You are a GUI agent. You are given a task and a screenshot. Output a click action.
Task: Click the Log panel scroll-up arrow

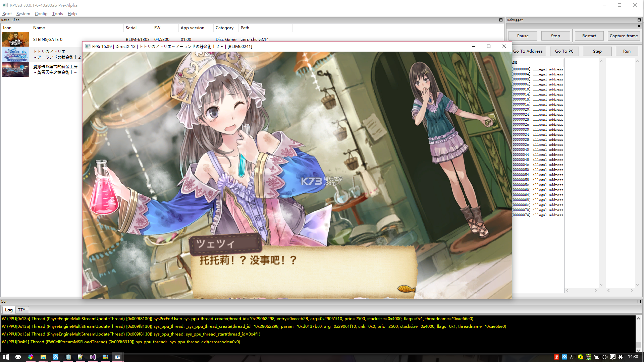pos(639,318)
